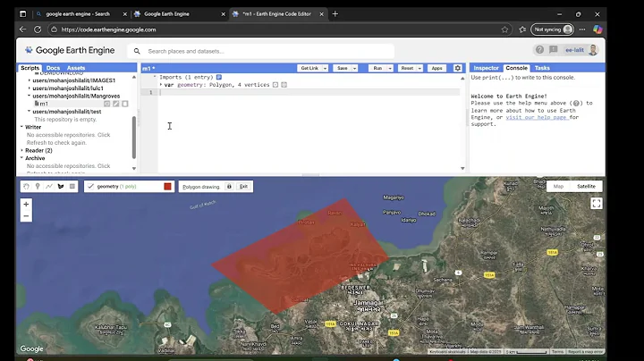Switch to the Assets tab
This screenshot has height=361, width=644.
tap(76, 68)
